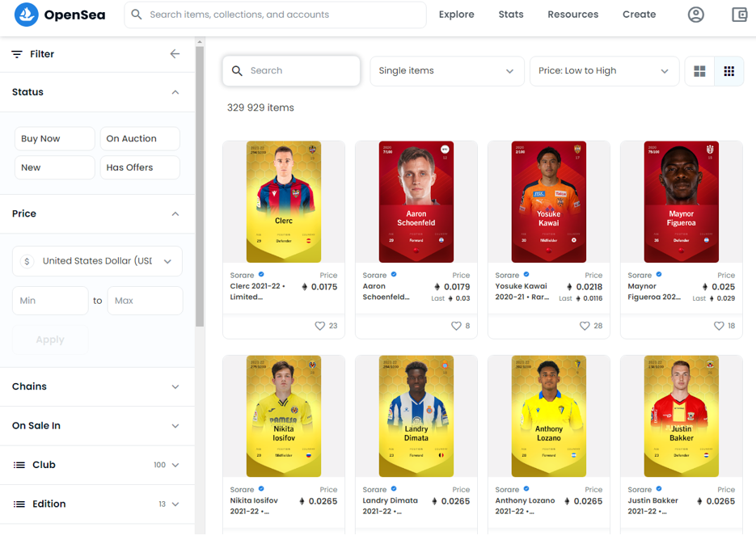
Task: Open the Single items dropdown
Action: (447, 71)
